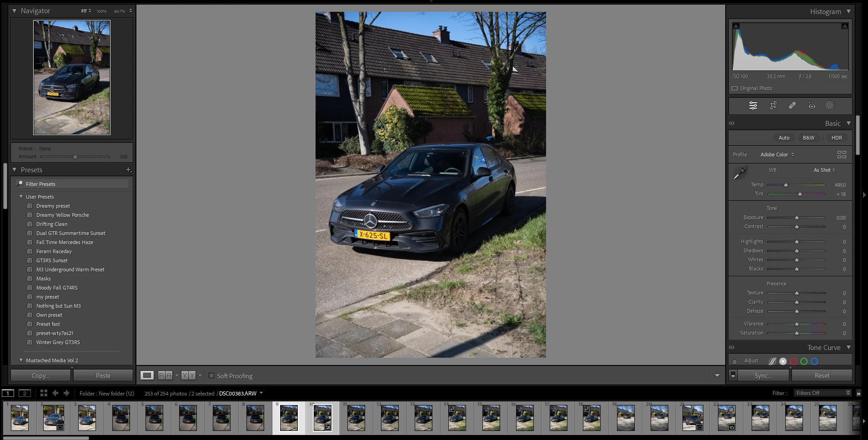Viewport: 868px width, 440px height.
Task: Select the blue curve channel
Action: tap(814, 361)
